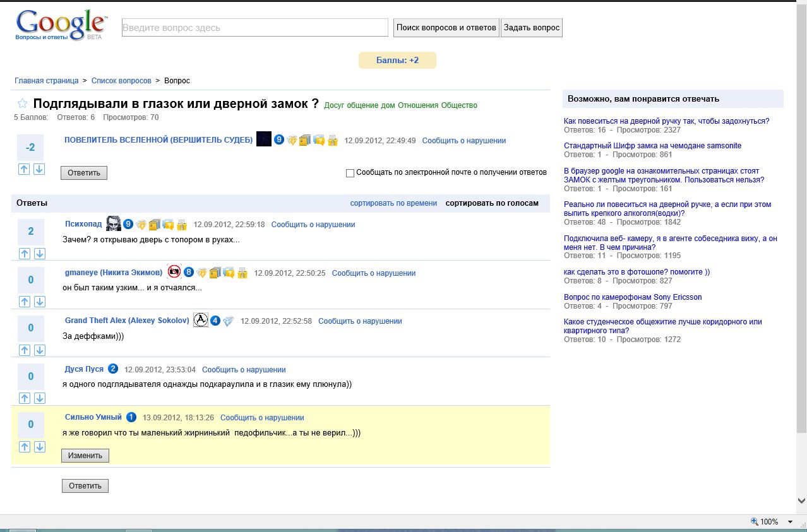
Task: Click scrollbar down arrow
Action: 801,500
